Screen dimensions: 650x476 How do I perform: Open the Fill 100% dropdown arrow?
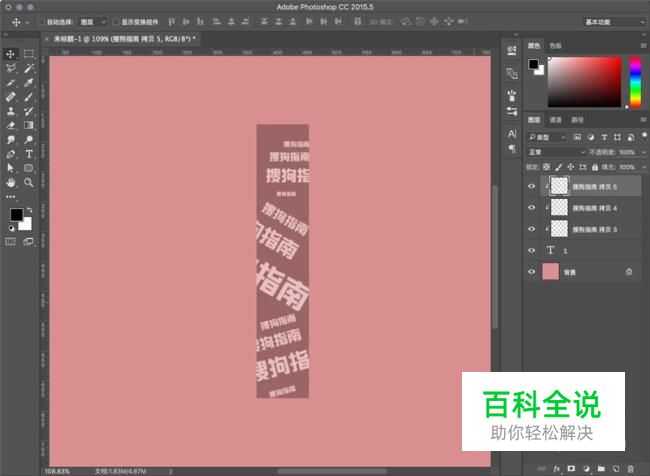tap(644, 167)
